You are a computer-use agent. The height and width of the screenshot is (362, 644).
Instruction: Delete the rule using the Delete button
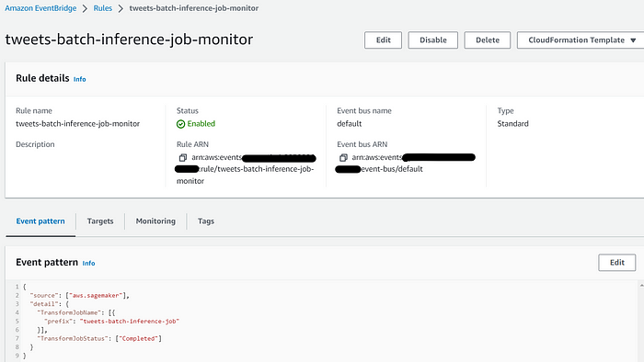[x=488, y=40]
